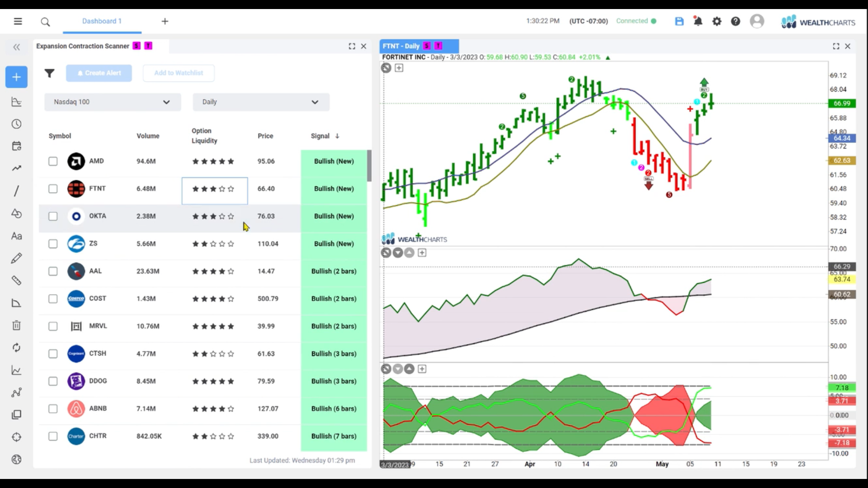
Task: Select the trend line sidebar tool
Action: 16,169
